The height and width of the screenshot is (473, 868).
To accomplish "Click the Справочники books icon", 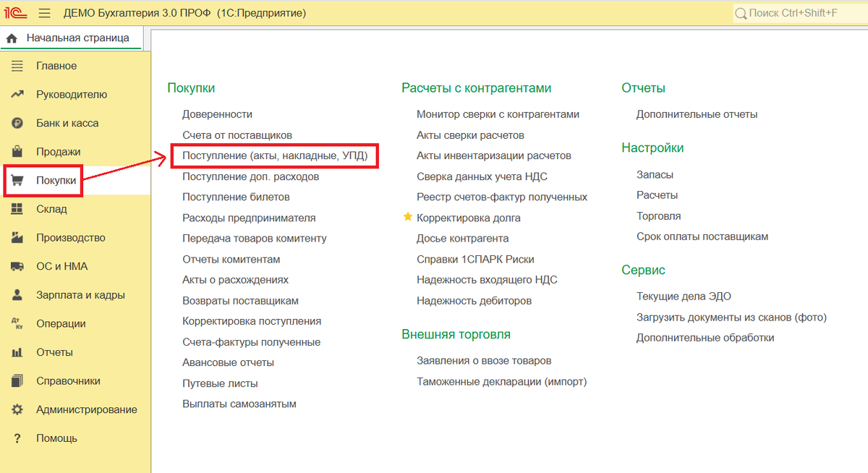I will (x=17, y=381).
